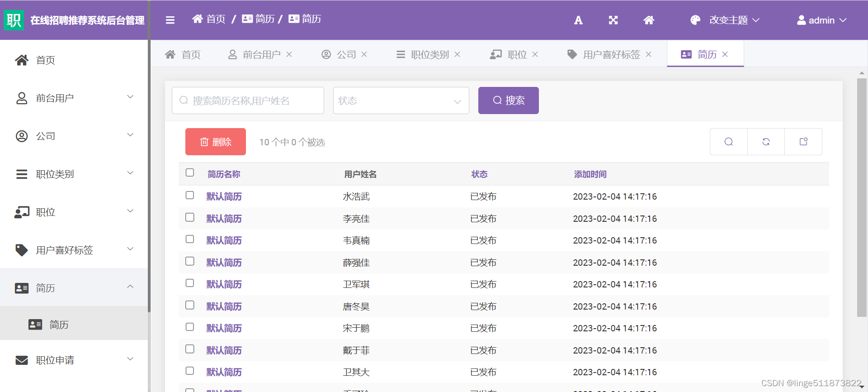
Task: Collapse the 简历 sidebar menu
Action: point(130,287)
